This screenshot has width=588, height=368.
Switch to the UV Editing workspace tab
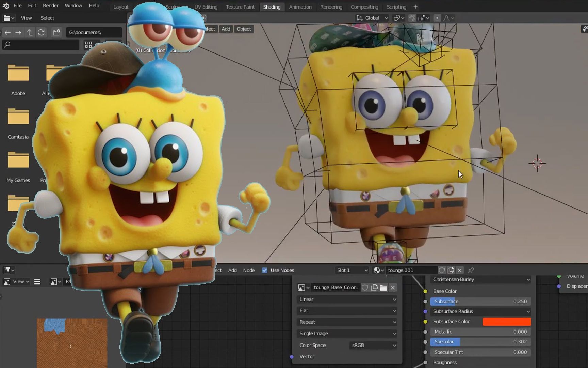point(206,7)
